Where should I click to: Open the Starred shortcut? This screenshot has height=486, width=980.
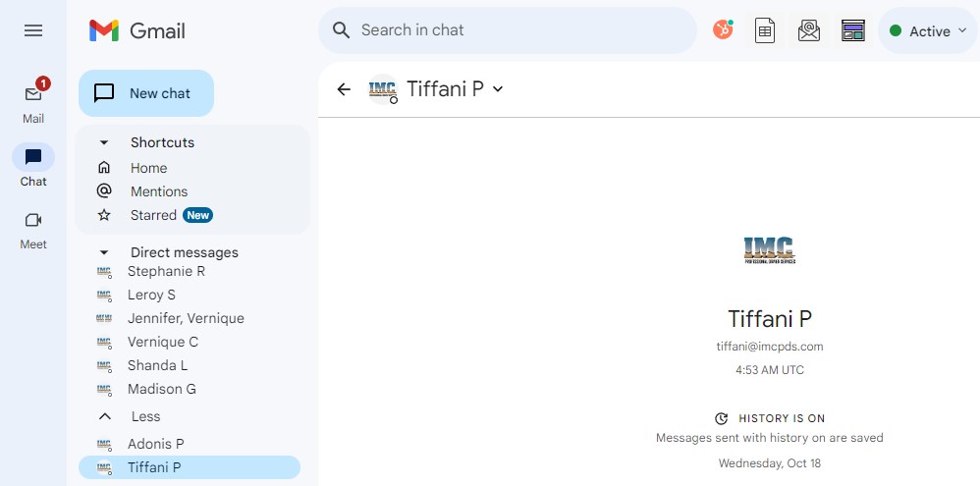(x=153, y=215)
